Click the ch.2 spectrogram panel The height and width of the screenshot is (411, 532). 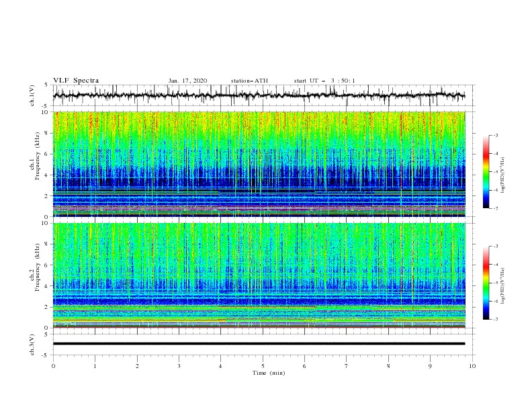tap(259, 275)
